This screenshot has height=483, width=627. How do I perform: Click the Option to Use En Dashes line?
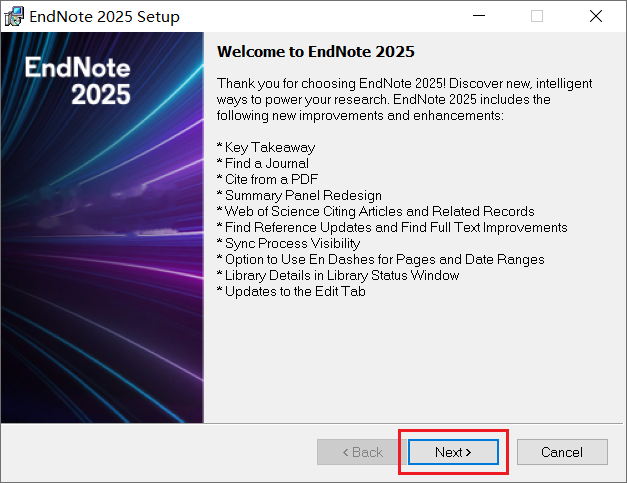tap(380, 259)
